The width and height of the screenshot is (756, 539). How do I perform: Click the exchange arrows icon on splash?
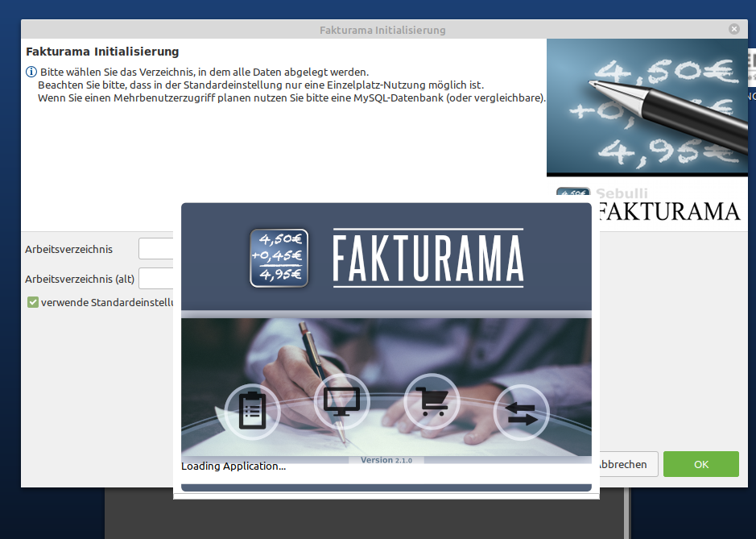point(521,412)
